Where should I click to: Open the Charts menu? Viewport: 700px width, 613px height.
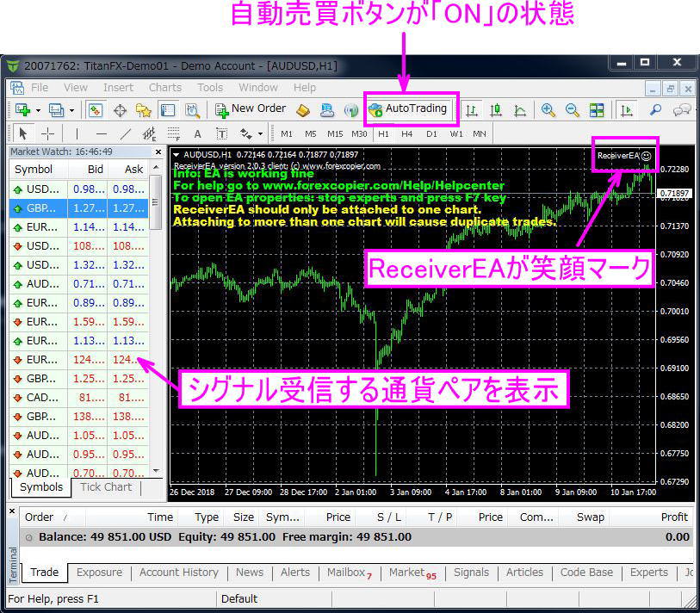pyautogui.click(x=164, y=87)
